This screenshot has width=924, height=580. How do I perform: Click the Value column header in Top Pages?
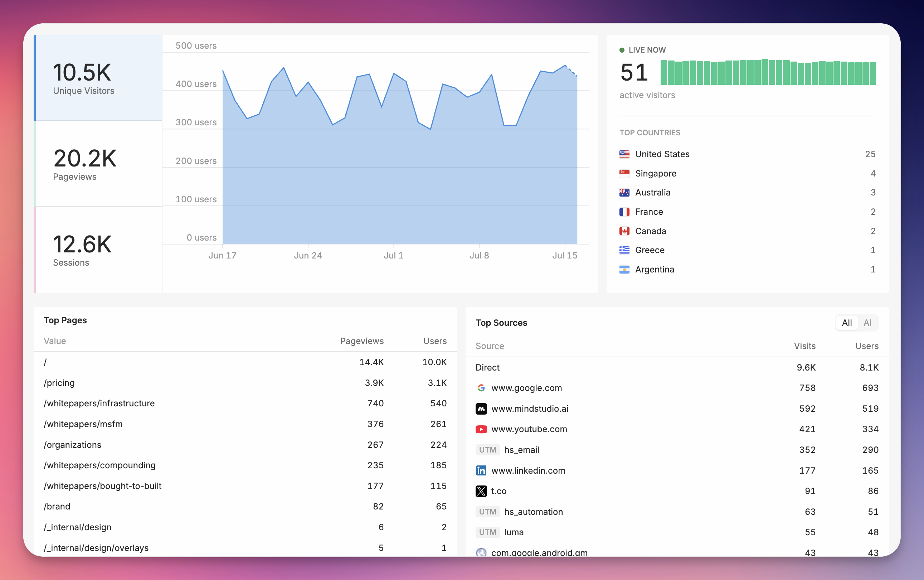(55, 341)
